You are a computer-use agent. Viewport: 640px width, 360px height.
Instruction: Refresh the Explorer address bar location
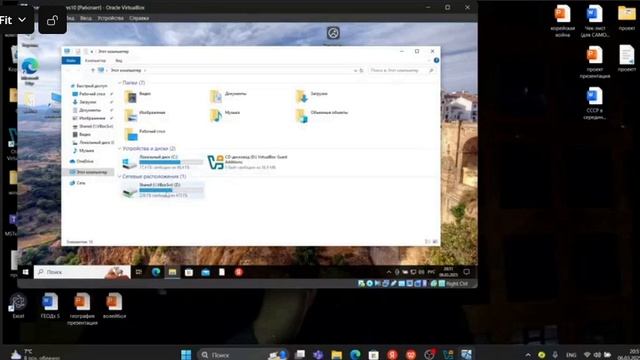tap(361, 70)
